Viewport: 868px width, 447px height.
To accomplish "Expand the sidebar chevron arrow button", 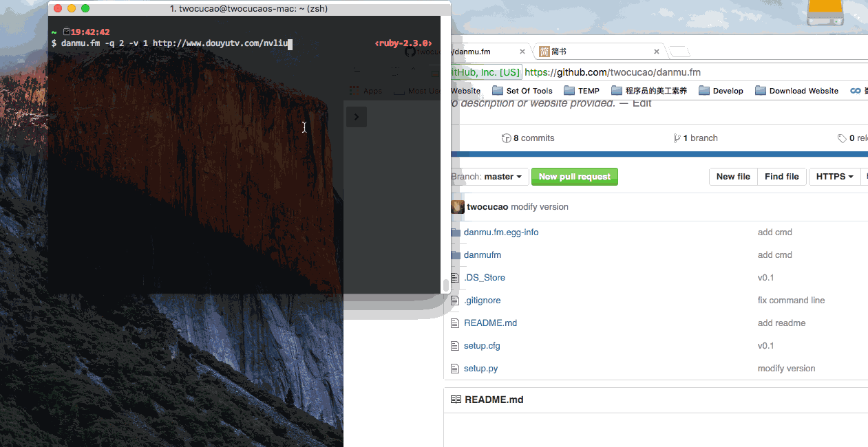I will point(356,117).
